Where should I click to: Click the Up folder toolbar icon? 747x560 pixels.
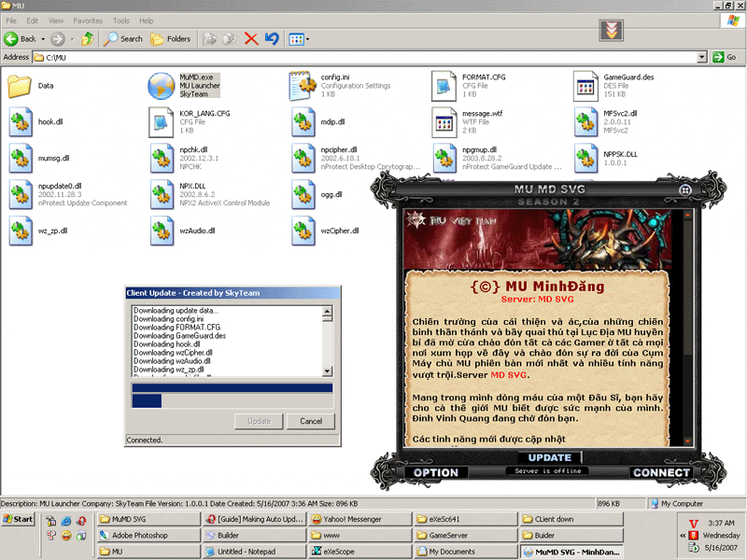pos(87,39)
